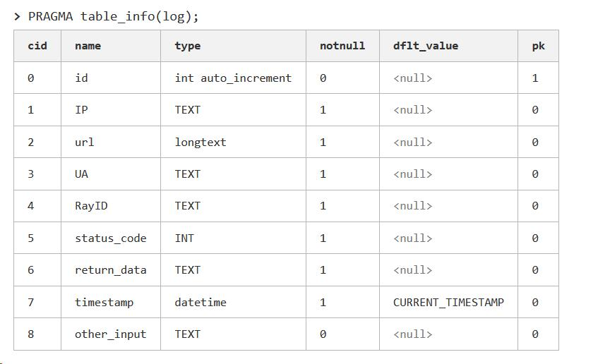The image size is (610, 364).
Task: Select the 'IP' name cell
Action: 81,110
